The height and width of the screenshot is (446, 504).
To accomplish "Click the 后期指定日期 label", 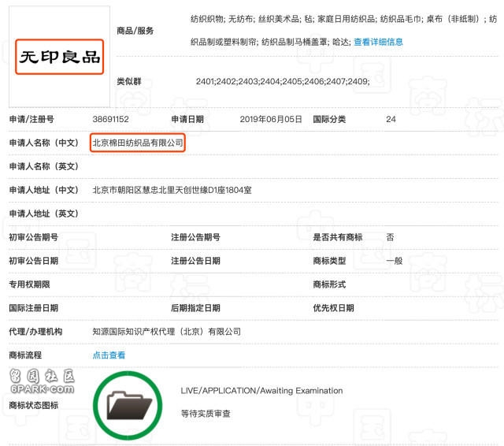I will [196, 308].
